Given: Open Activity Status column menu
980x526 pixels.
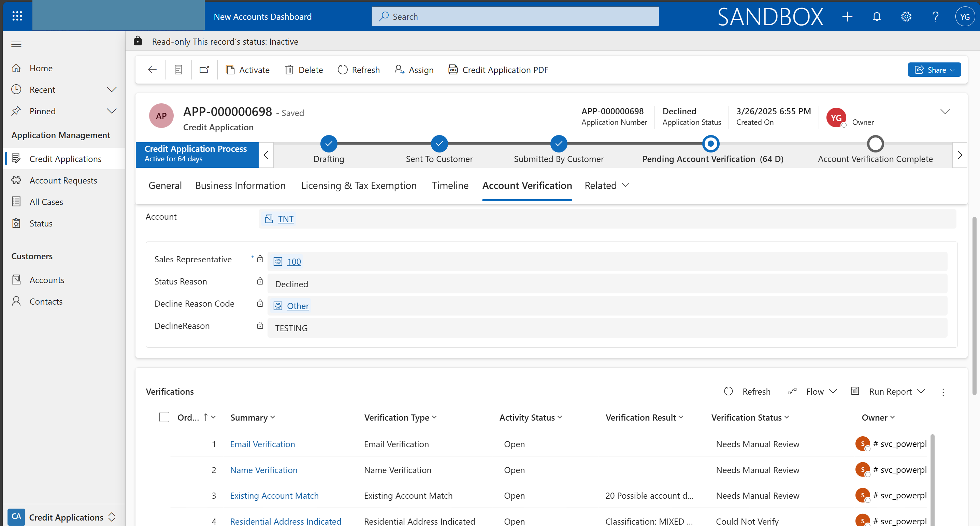Looking at the screenshot, I should pos(531,418).
